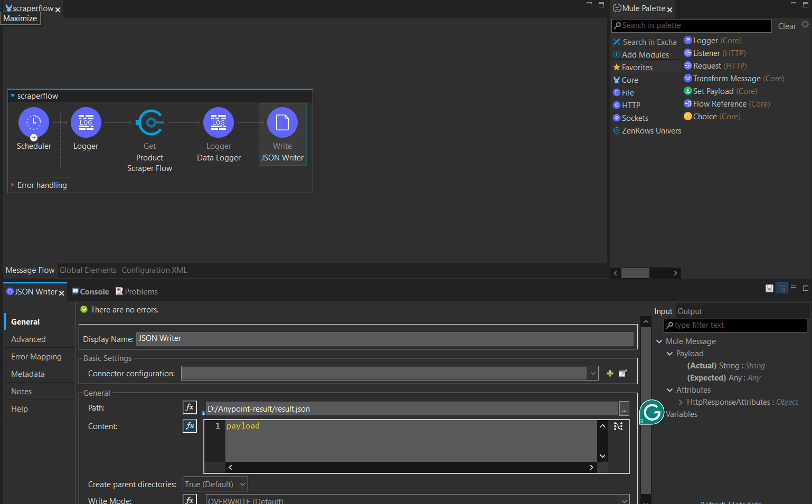Image resolution: width=812 pixels, height=504 pixels.
Task: Toggle fx expression mode for Write Mode
Action: (x=190, y=499)
